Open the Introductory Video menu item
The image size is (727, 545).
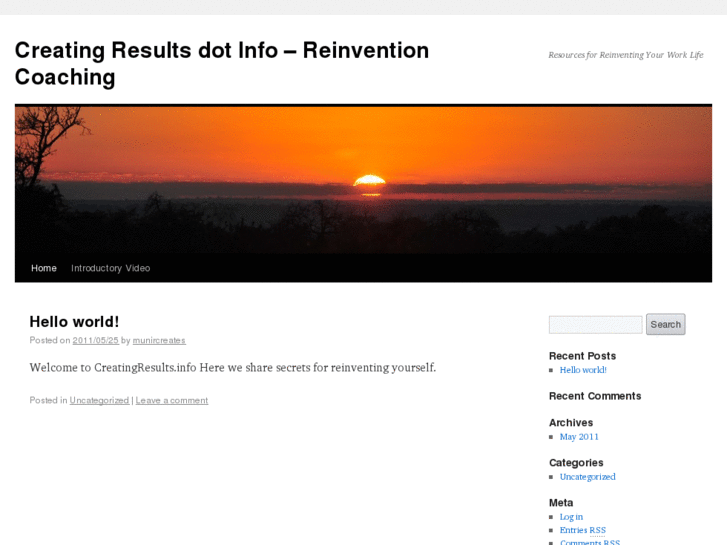(110, 268)
